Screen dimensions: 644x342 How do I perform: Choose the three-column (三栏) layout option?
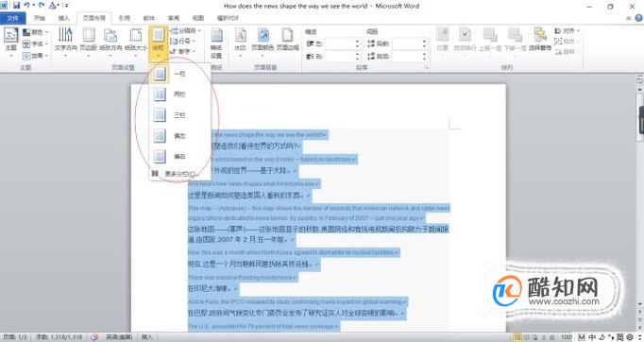(x=179, y=115)
